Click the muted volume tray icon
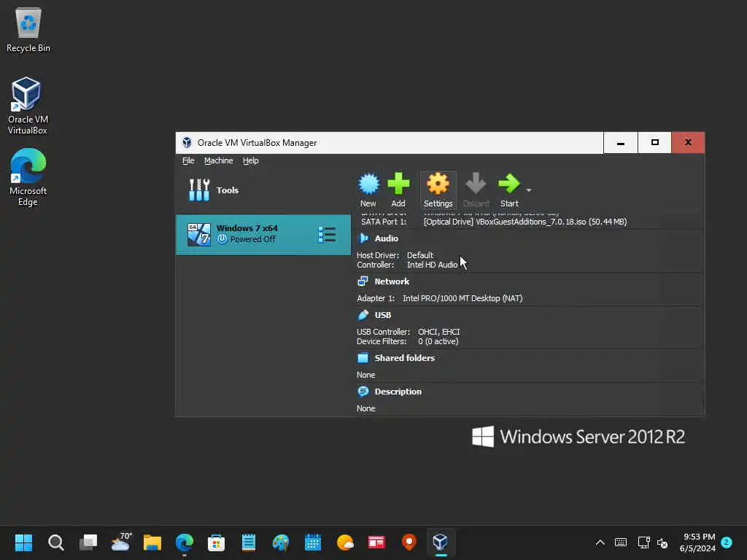Screen dimensions: 747x560 pos(662,542)
